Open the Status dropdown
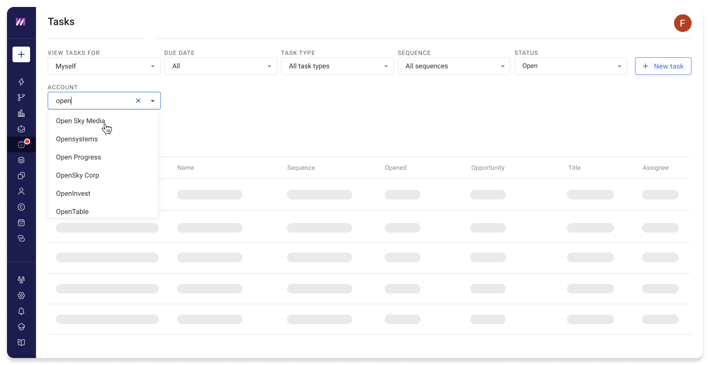 [571, 66]
